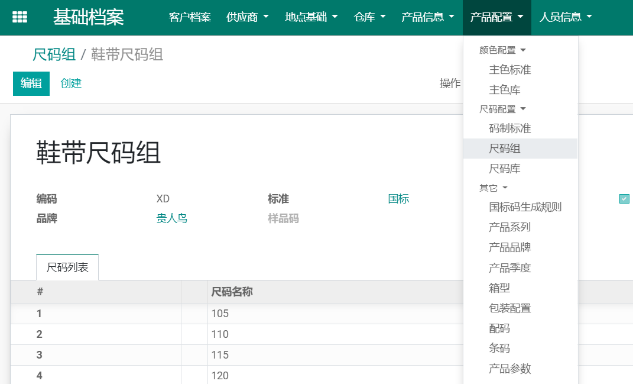The height and width of the screenshot is (384, 633).
Task: Open the 客户档案 menu
Action: tap(190, 17)
